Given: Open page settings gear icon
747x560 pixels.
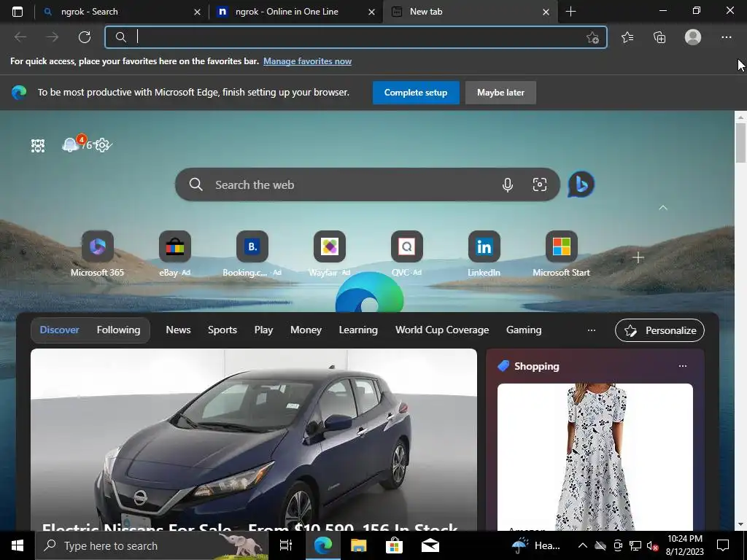Looking at the screenshot, I should 102,145.
